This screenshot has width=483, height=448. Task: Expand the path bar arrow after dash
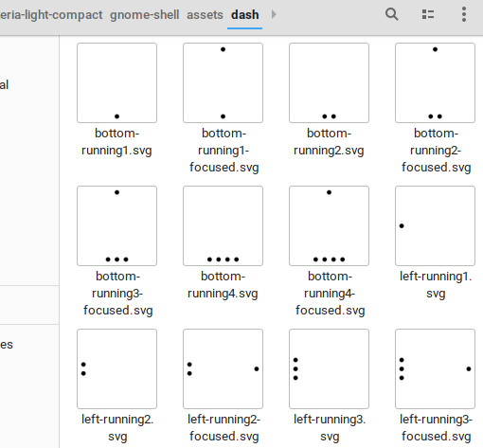click(274, 14)
